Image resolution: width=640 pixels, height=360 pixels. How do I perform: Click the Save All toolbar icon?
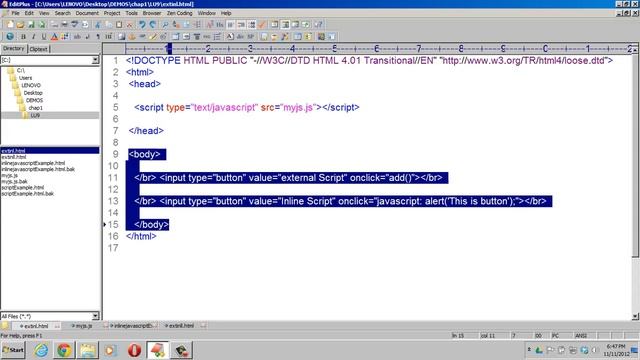[41, 24]
